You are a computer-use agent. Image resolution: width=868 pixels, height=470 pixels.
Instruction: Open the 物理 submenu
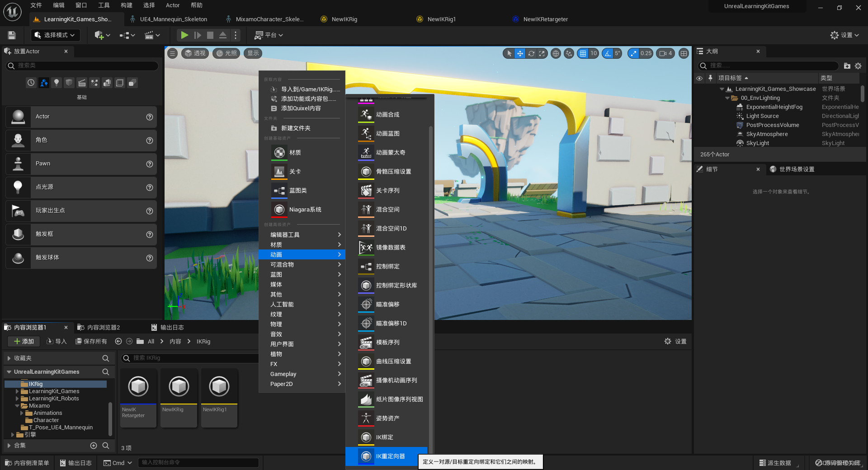(302, 324)
